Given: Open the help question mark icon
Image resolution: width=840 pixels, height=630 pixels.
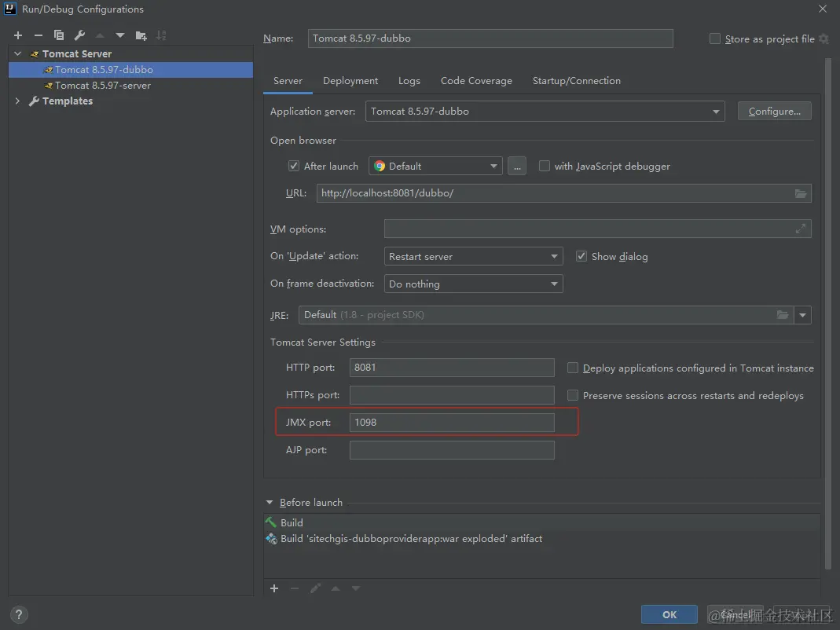Looking at the screenshot, I should [x=19, y=614].
